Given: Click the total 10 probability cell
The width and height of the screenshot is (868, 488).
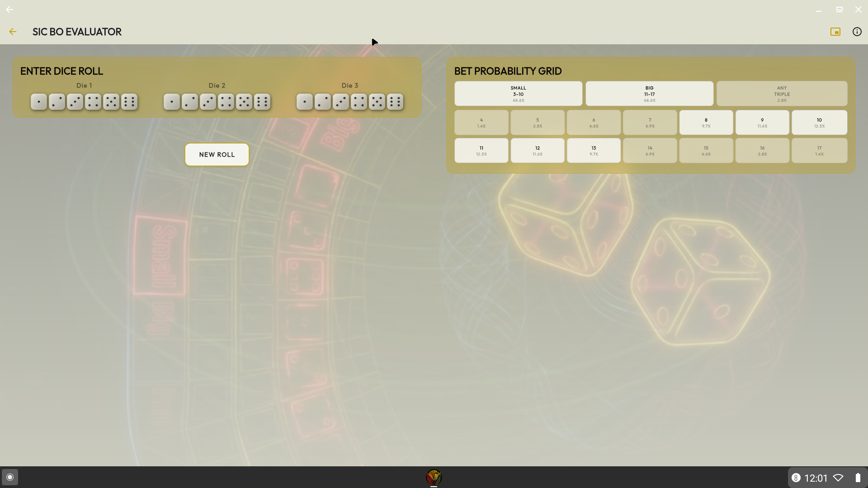Looking at the screenshot, I should coord(819,122).
